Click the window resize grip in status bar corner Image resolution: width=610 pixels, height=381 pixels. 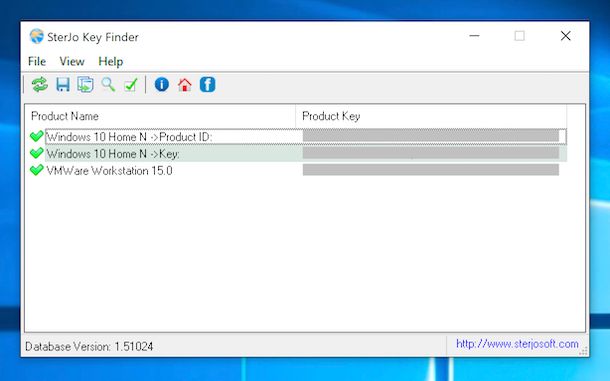[x=583, y=351]
